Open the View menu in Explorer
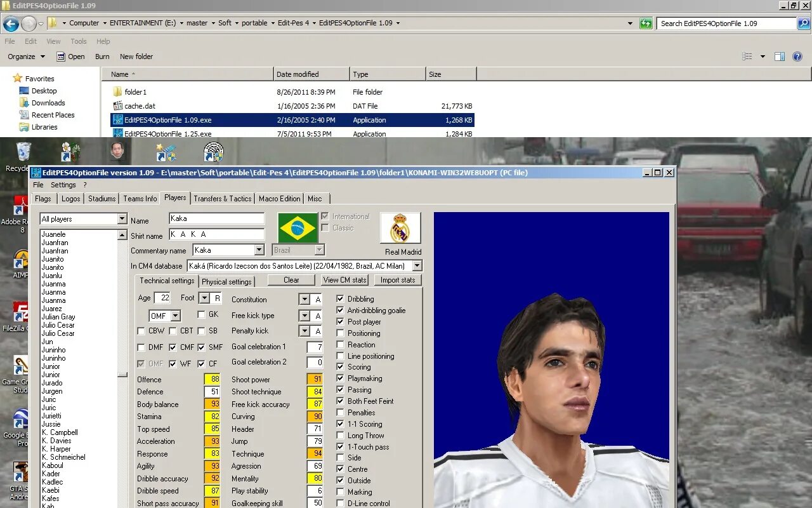Screen dimensions: 812x508 click(x=53, y=41)
